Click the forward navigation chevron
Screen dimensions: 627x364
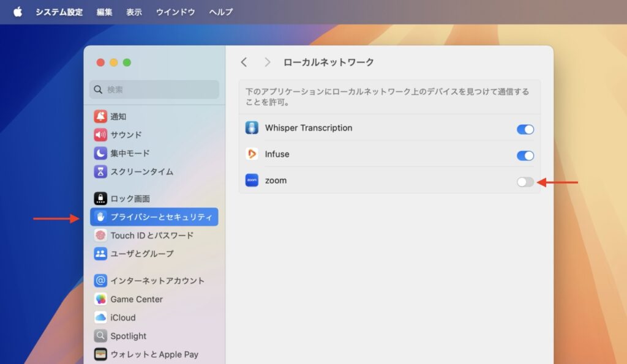point(268,62)
